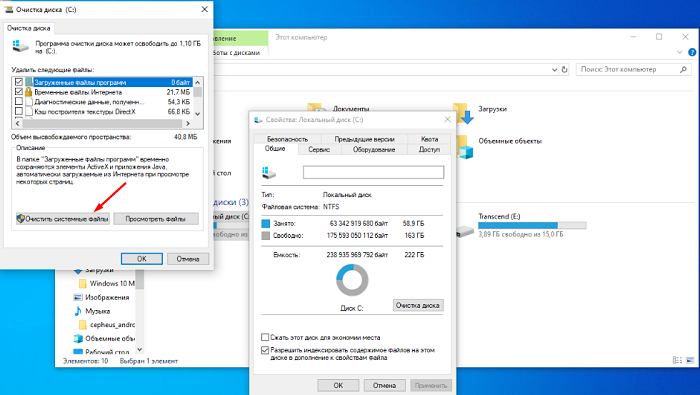Image resolution: width=700 pixels, height=395 pixels.
Task: Click Transcend (E:) usage bar
Action: (x=532, y=225)
